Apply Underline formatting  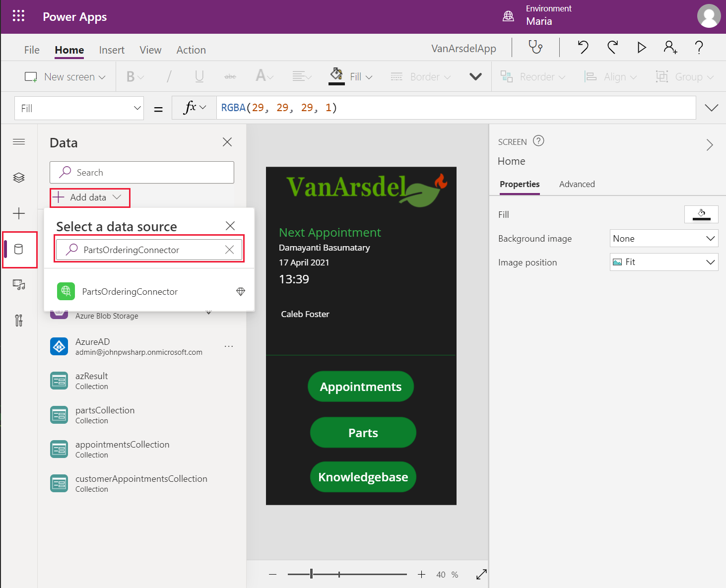[199, 77]
